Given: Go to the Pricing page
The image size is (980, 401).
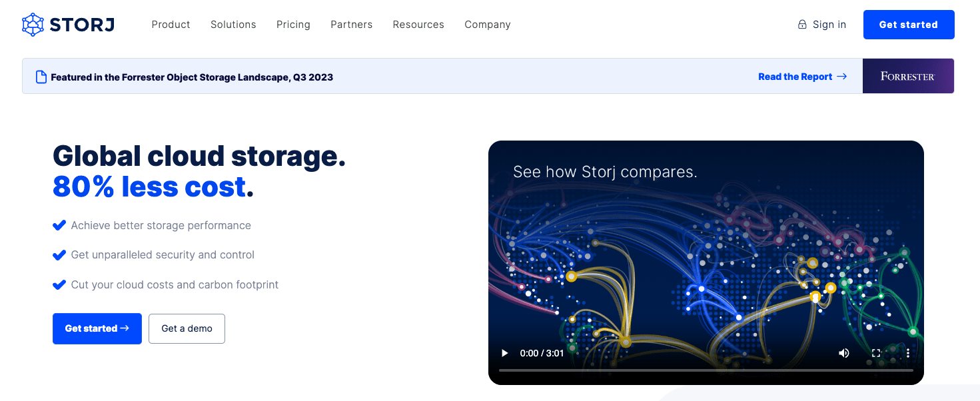Looking at the screenshot, I should (x=293, y=25).
